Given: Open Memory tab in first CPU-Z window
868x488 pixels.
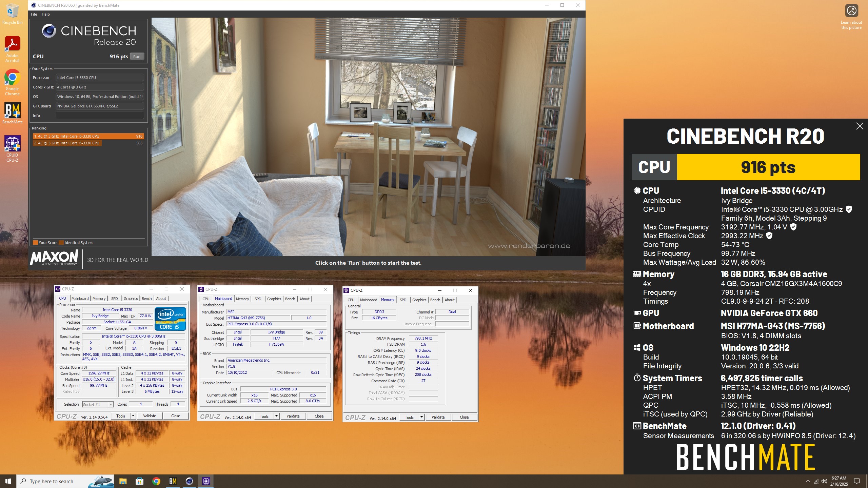Looking at the screenshot, I should tap(99, 299).
